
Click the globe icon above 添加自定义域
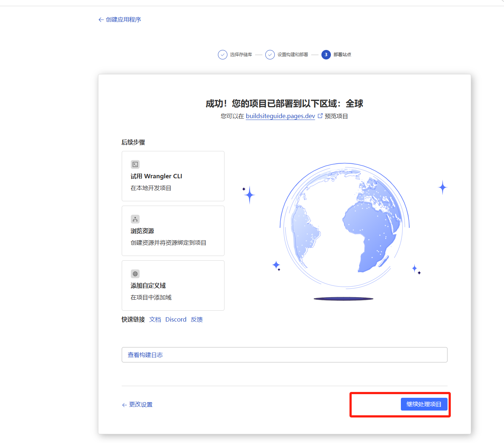point(135,274)
